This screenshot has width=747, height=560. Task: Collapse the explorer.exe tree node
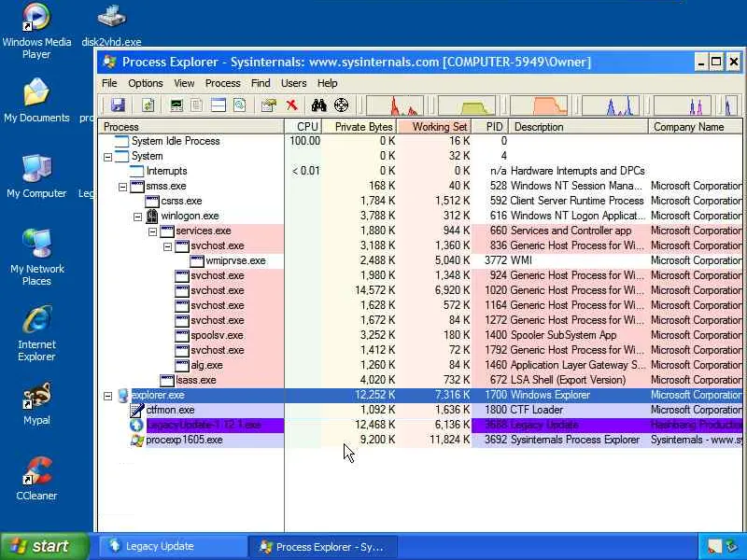(x=108, y=396)
